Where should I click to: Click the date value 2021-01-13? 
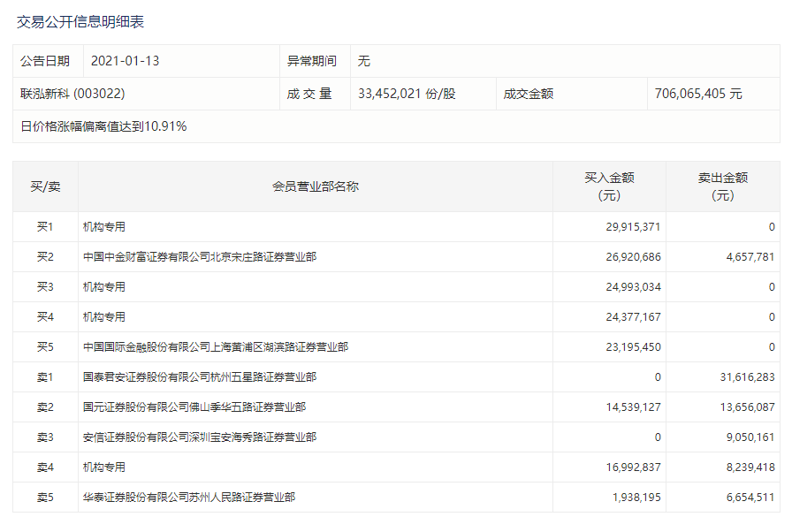coord(125,61)
